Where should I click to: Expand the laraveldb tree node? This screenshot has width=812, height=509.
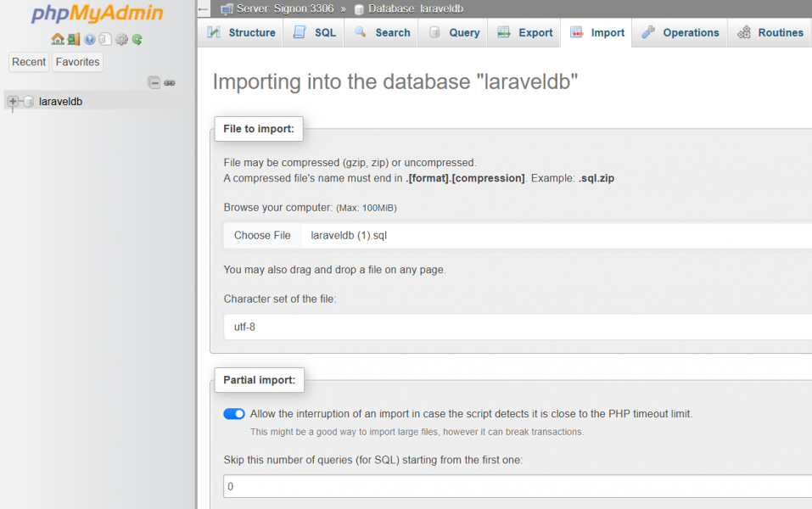(x=13, y=102)
